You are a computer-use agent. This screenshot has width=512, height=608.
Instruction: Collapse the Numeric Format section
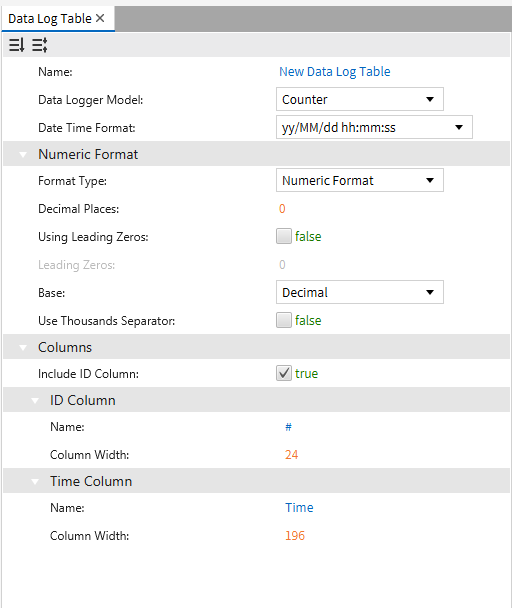[x=23, y=155]
